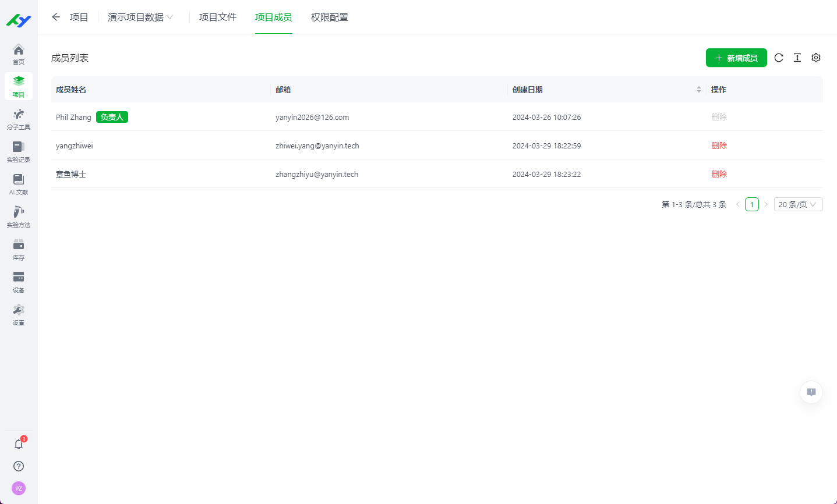
Task: Click the refresh icon above the table
Action: 779,58
